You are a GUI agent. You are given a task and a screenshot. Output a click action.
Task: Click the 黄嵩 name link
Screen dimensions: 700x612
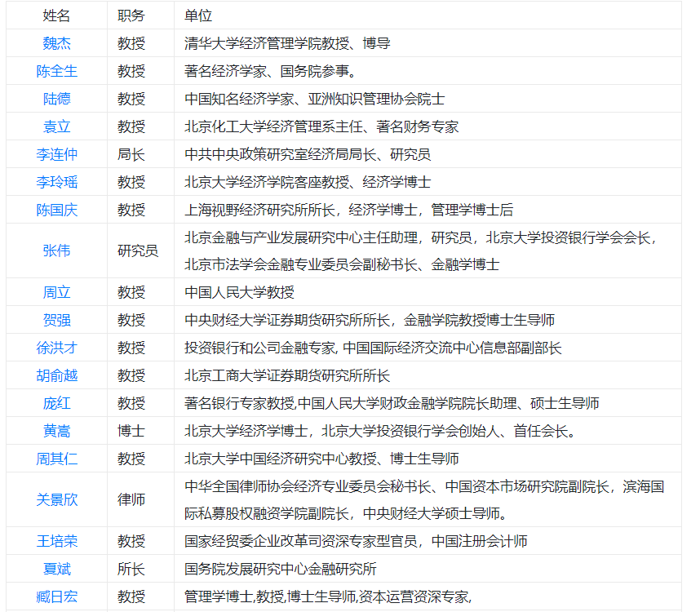56,431
